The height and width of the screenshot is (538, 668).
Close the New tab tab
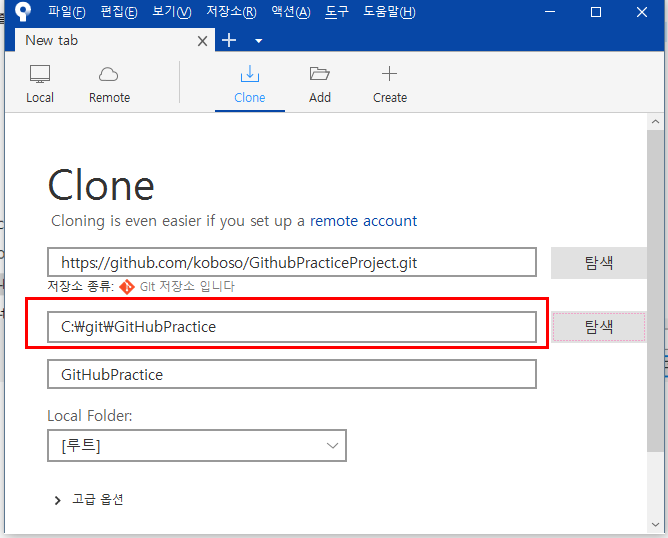tap(203, 41)
